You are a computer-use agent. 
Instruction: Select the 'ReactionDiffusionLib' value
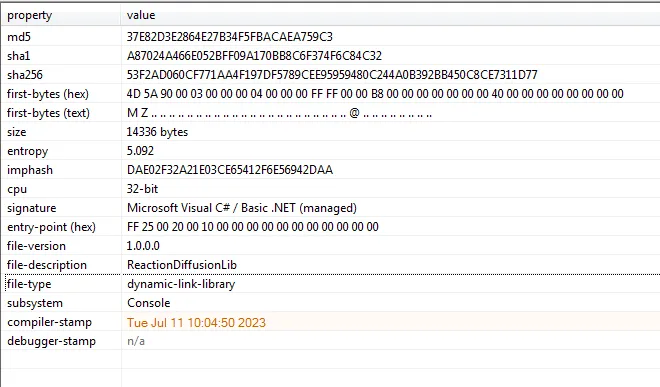click(182, 265)
